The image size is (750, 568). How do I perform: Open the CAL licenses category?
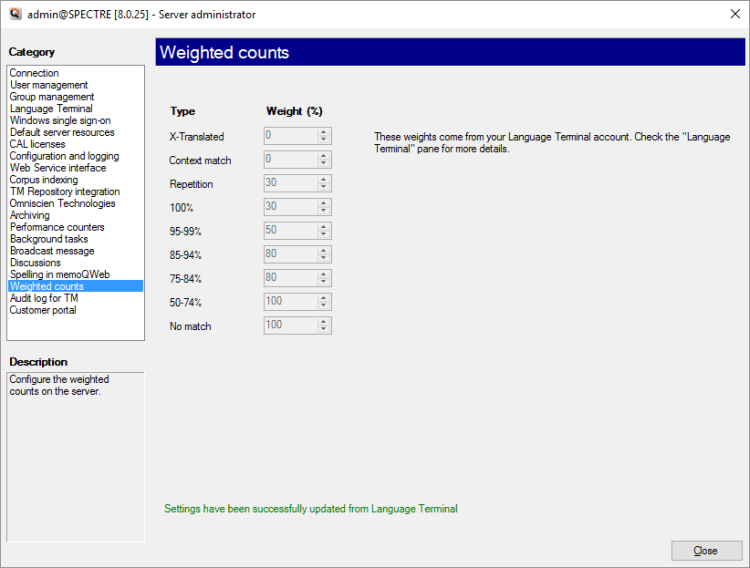point(39,144)
